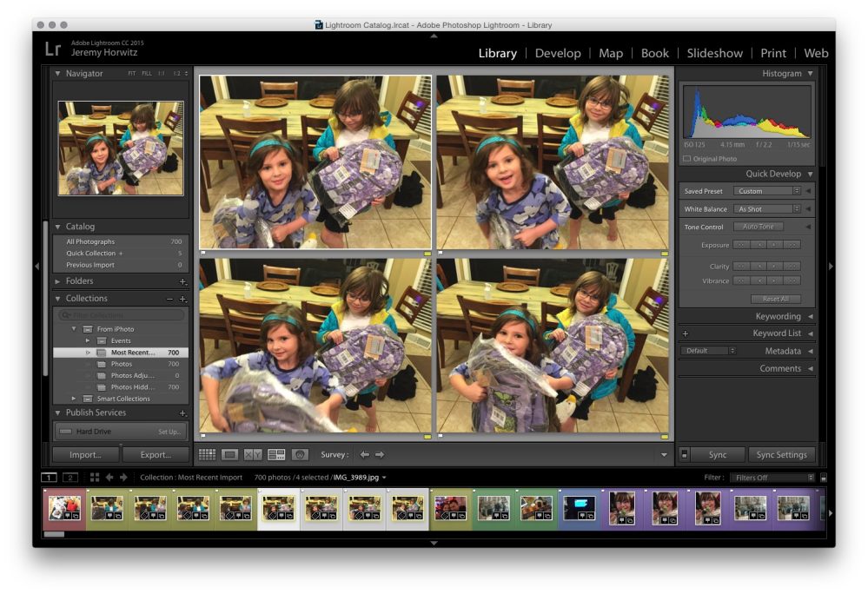This screenshot has width=868, height=594.
Task: Select the Painter spray-can tool
Action: pyautogui.click(x=300, y=453)
